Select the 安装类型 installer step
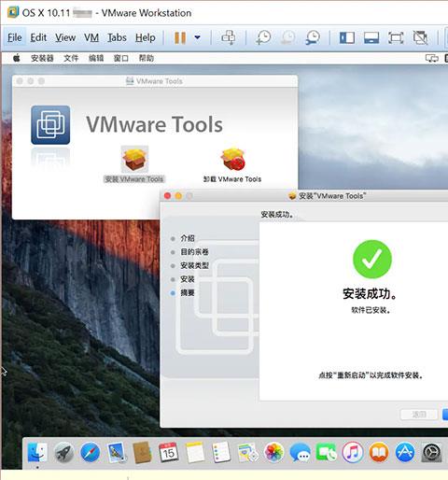This screenshot has height=480, width=448. 194,265
